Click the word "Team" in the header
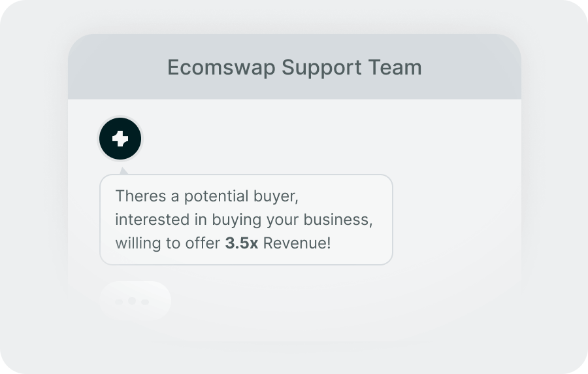This screenshot has width=588, height=374. click(394, 67)
